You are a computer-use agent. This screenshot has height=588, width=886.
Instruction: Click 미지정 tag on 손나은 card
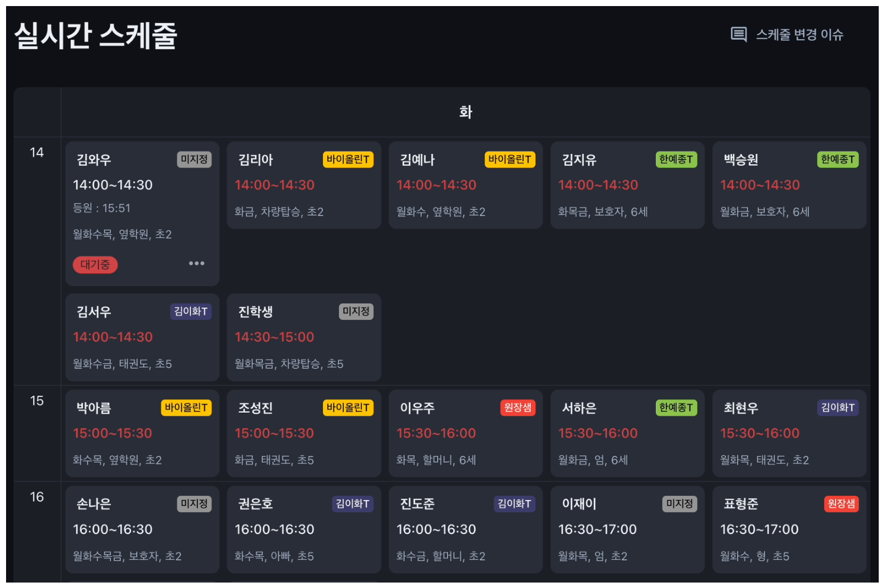pos(195,504)
